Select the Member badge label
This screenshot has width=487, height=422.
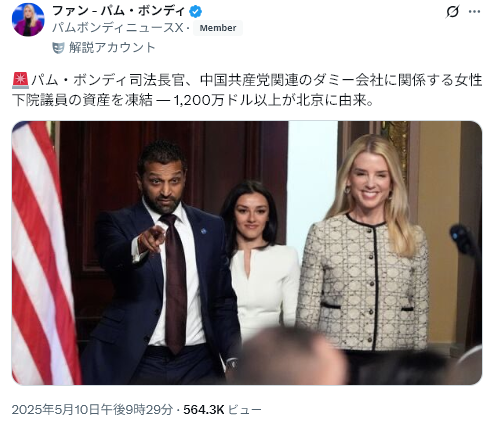218,28
